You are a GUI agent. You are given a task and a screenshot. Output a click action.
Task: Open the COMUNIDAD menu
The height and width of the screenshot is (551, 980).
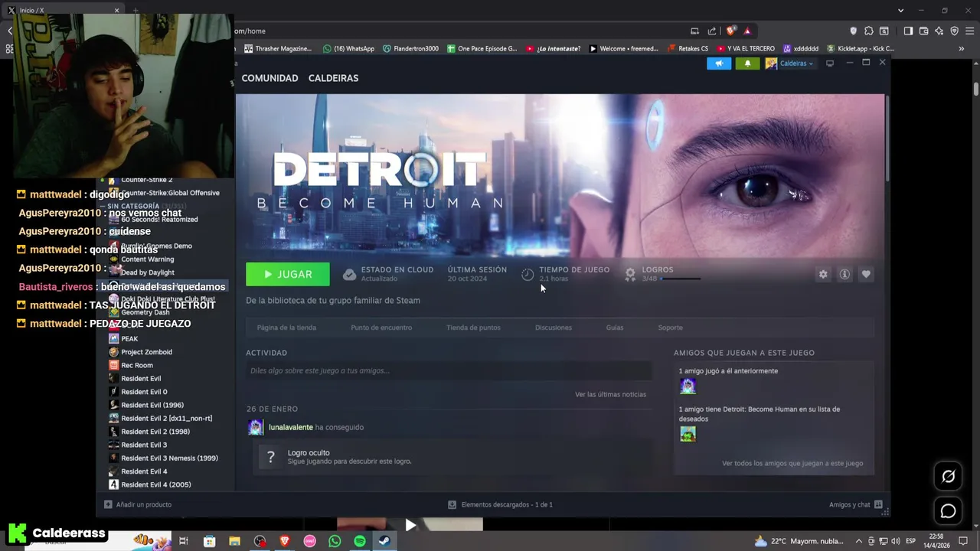coord(269,78)
